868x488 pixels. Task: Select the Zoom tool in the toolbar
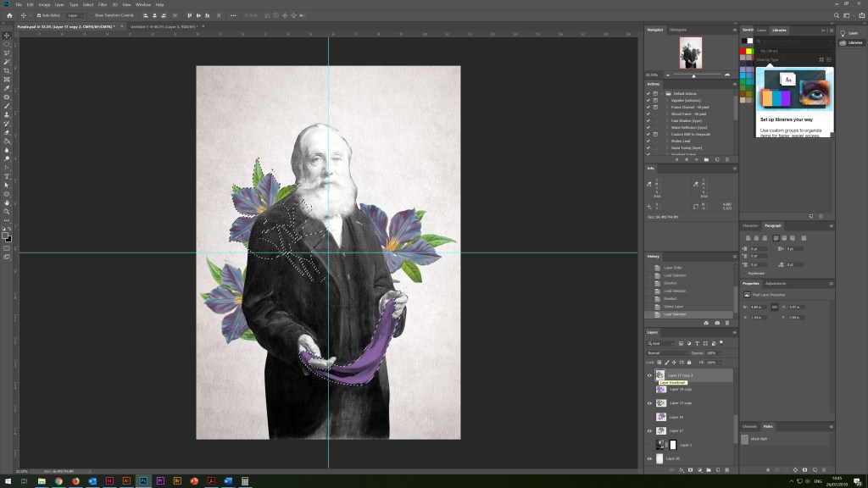click(7, 212)
